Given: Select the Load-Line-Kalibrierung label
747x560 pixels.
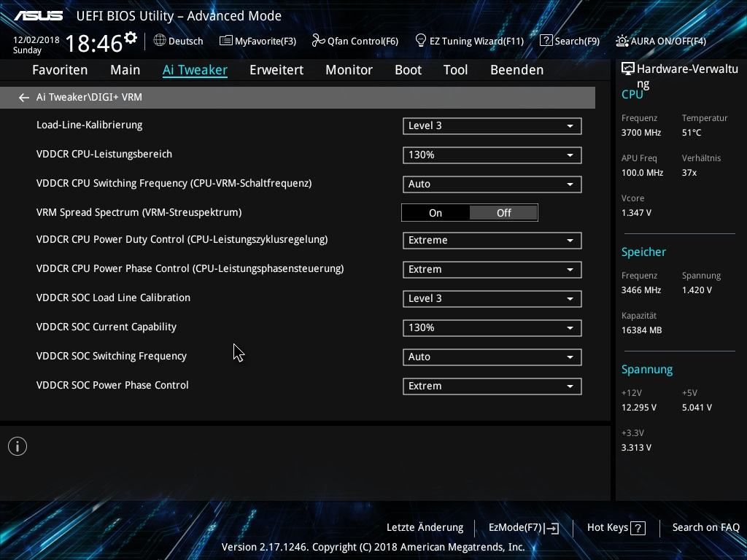Looking at the screenshot, I should (x=90, y=125).
